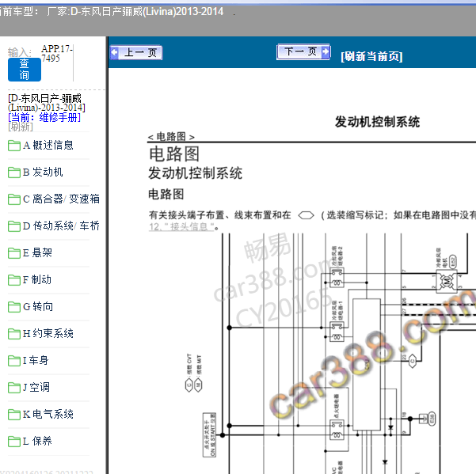
Task: Open folder icon for K 电气系统
Action: coord(14,415)
